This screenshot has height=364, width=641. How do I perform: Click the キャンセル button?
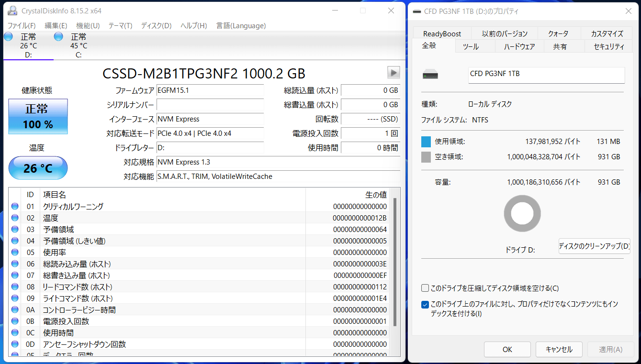tap(559, 349)
